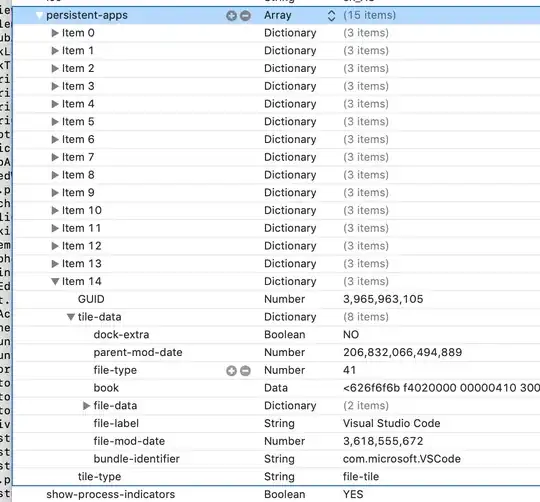
Task: Expand Item 0 disclosure triangle
Action: pyautogui.click(x=55, y=33)
